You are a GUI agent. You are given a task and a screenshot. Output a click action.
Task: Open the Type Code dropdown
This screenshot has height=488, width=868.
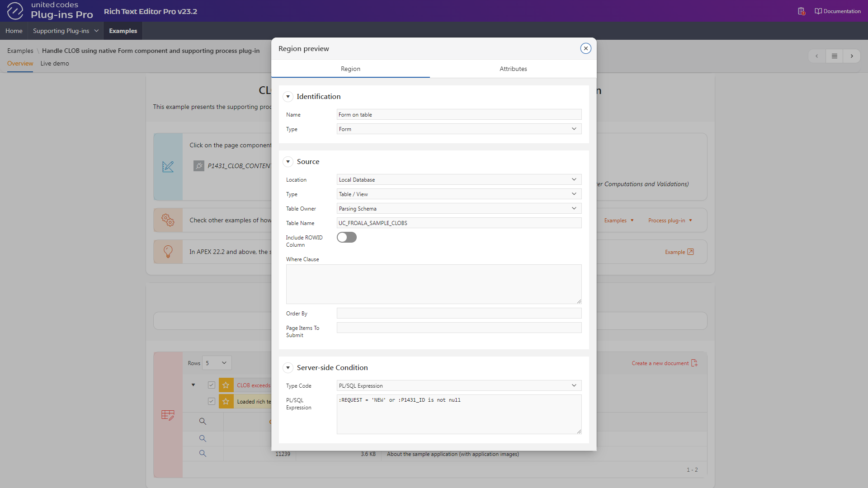pyautogui.click(x=459, y=385)
